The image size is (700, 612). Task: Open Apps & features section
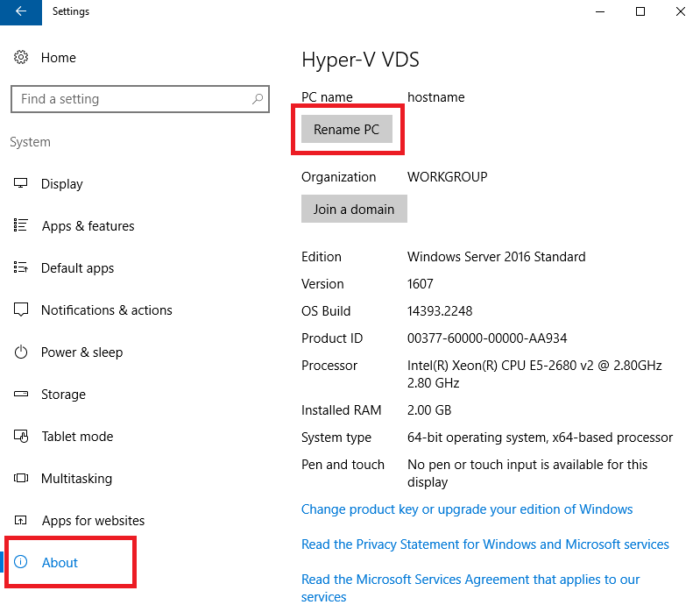click(x=88, y=226)
